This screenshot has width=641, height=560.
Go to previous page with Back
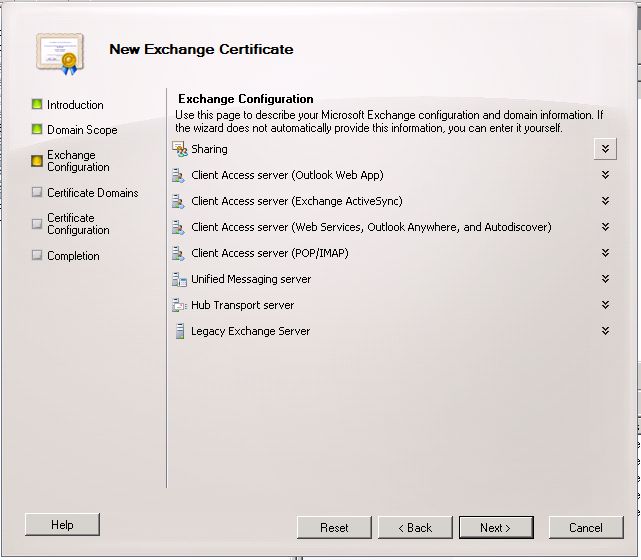pos(415,528)
